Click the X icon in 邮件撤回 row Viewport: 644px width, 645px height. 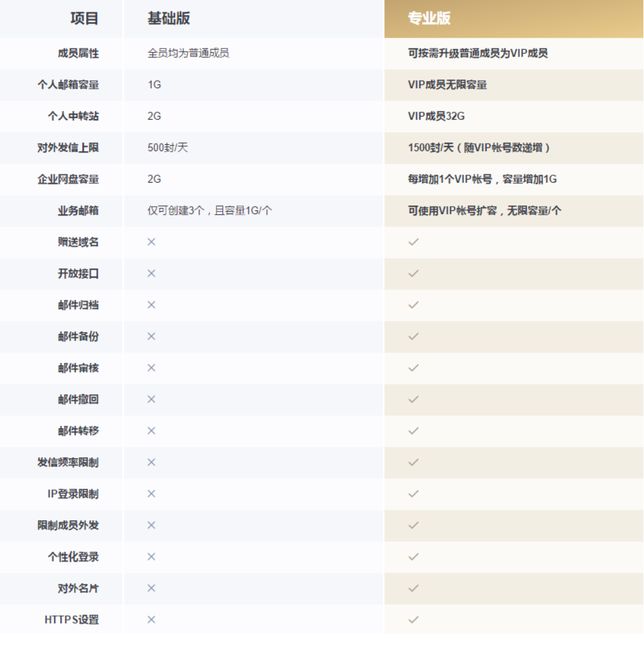click(151, 399)
